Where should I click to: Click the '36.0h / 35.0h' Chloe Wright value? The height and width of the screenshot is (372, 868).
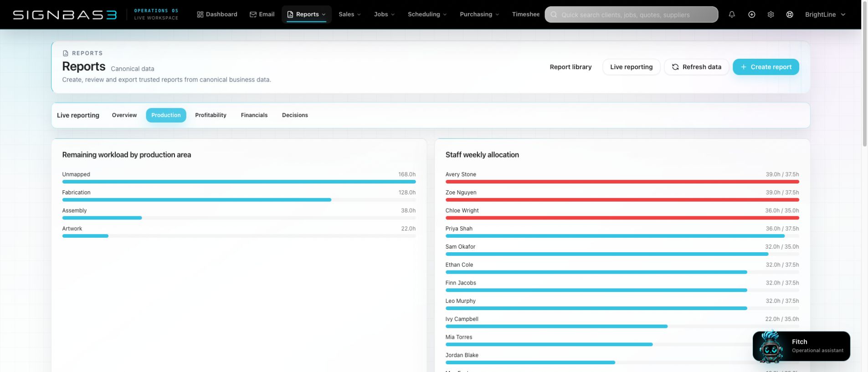pyautogui.click(x=782, y=210)
